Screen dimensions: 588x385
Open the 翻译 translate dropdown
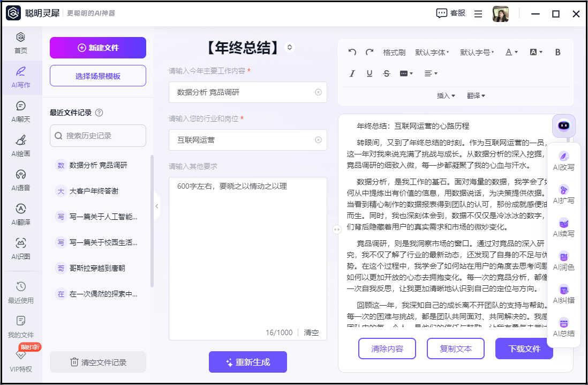click(x=476, y=95)
